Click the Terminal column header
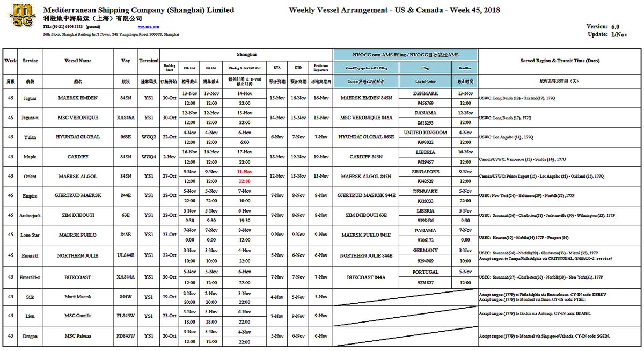 (149, 61)
